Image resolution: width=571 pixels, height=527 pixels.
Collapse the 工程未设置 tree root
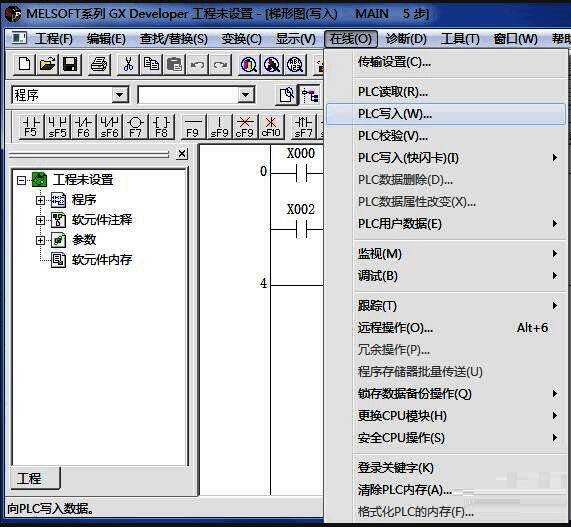click(x=21, y=180)
